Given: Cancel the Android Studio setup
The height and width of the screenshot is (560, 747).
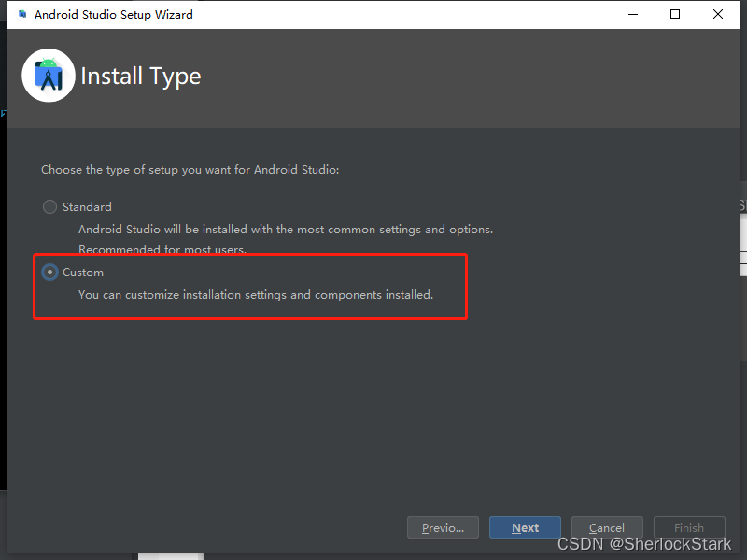Looking at the screenshot, I should [x=607, y=527].
